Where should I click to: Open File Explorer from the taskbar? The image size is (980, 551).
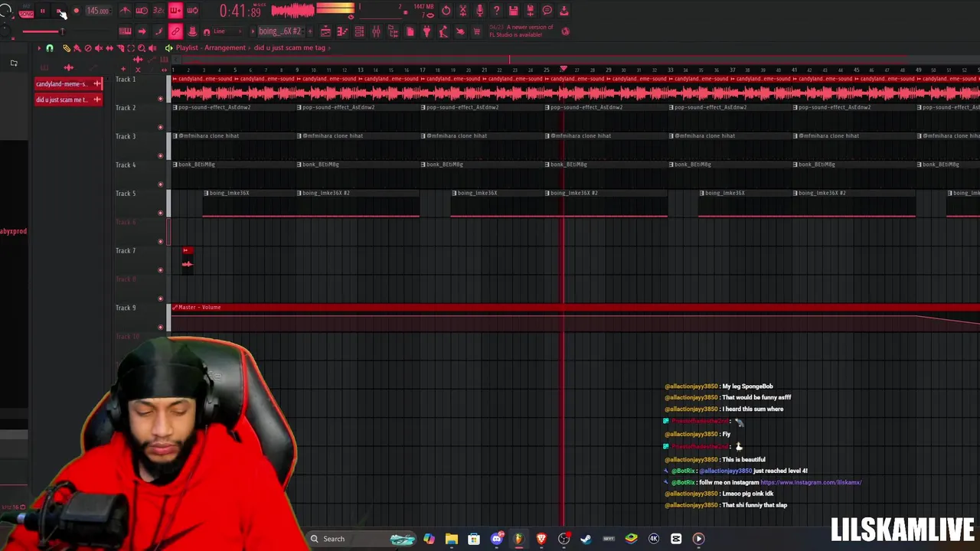click(451, 539)
